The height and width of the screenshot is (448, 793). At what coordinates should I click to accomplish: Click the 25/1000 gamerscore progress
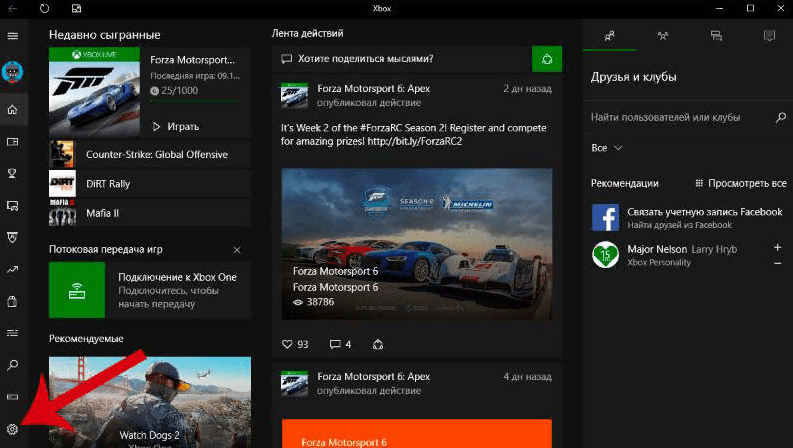[174, 91]
